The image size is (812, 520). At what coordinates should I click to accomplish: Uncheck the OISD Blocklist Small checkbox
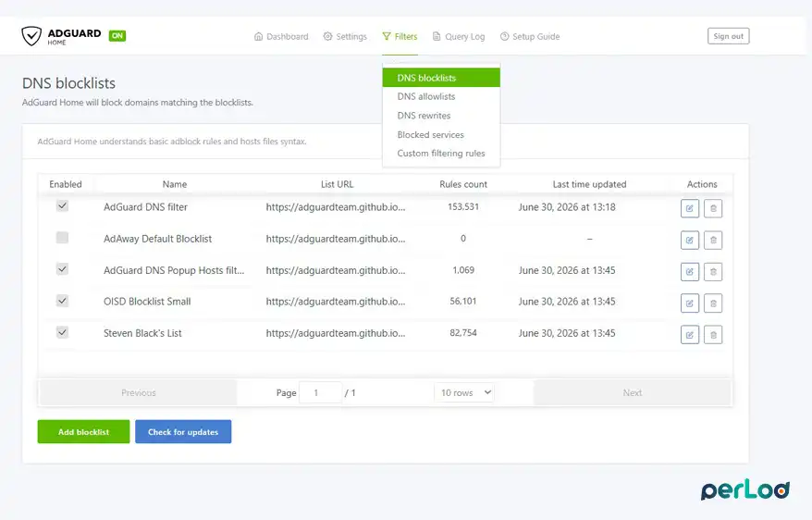coord(62,301)
